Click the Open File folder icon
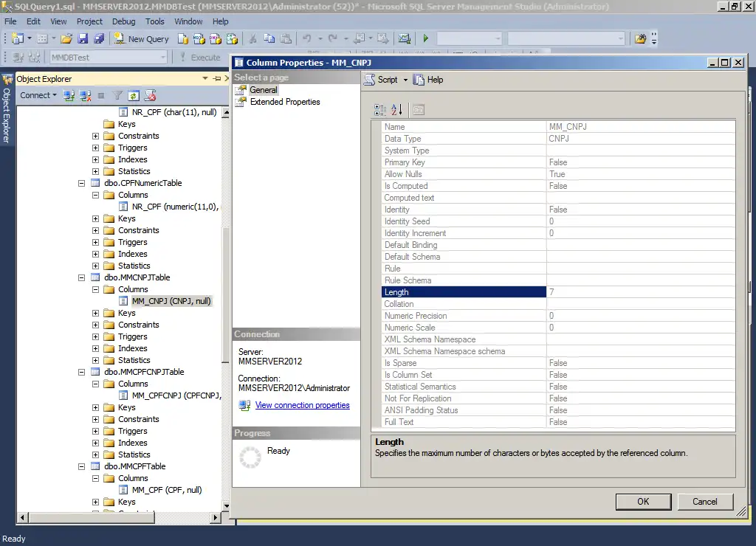 (66, 38)
